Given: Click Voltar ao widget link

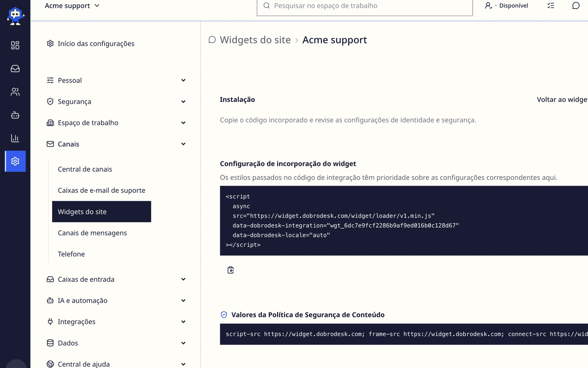Looking at the screenshot, I should [x=562, y=99].
